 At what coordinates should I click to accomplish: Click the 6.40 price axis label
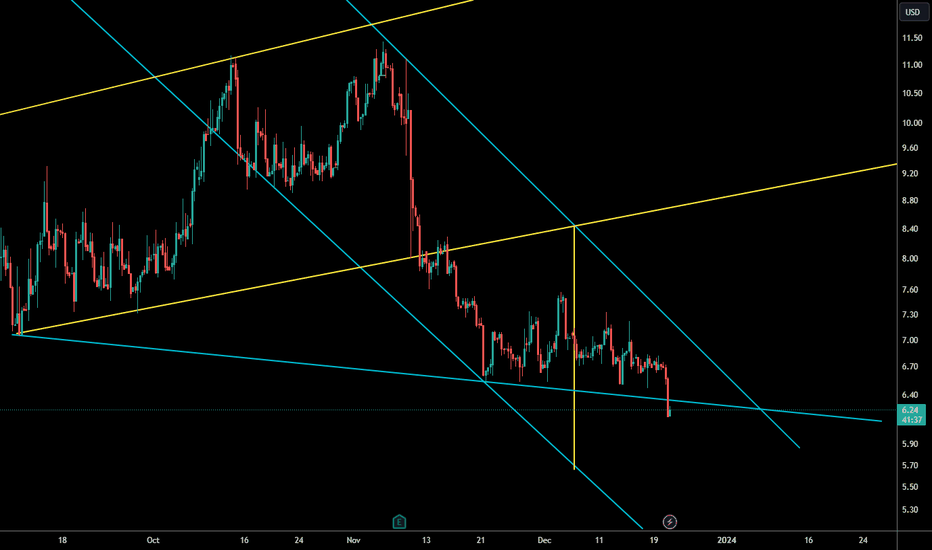pos(910,395)
